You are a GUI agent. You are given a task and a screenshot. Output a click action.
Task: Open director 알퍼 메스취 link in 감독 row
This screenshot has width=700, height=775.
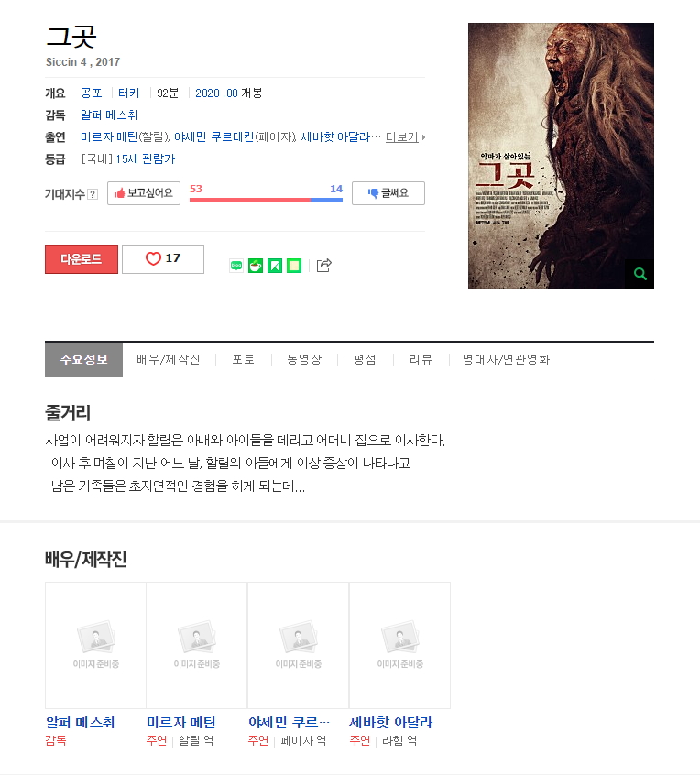tap(109, 115)
